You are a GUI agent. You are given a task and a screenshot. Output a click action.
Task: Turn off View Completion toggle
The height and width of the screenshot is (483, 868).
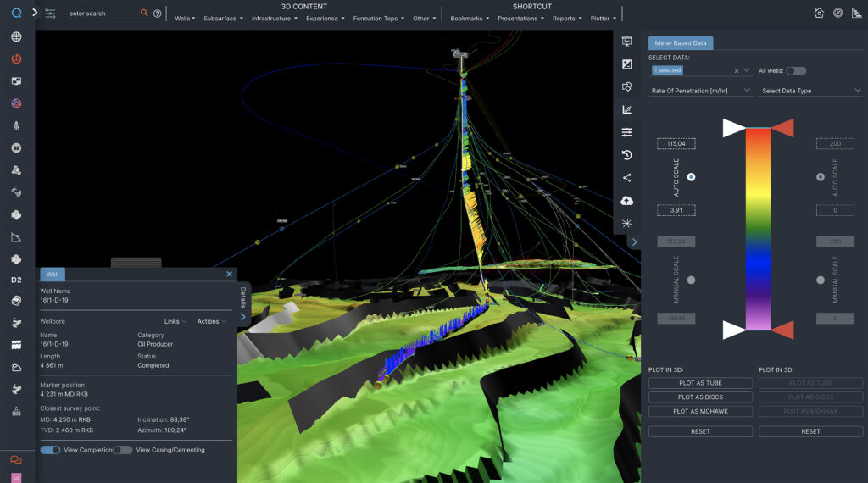point(50,450)
